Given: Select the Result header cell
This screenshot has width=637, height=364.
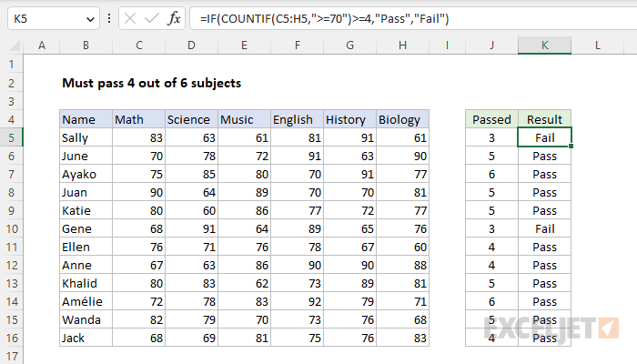Looking at the screenshot, I should click(545, 119).
